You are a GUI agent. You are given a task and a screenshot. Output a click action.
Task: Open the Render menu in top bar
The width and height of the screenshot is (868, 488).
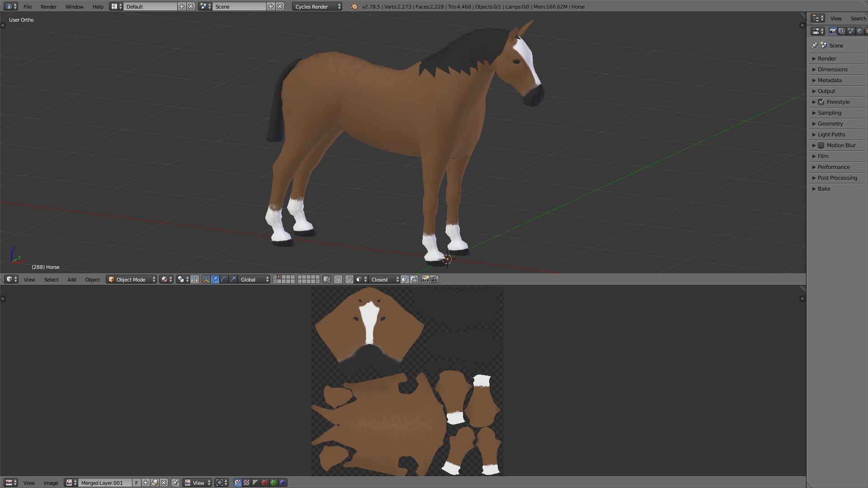[x=48, y=7]
